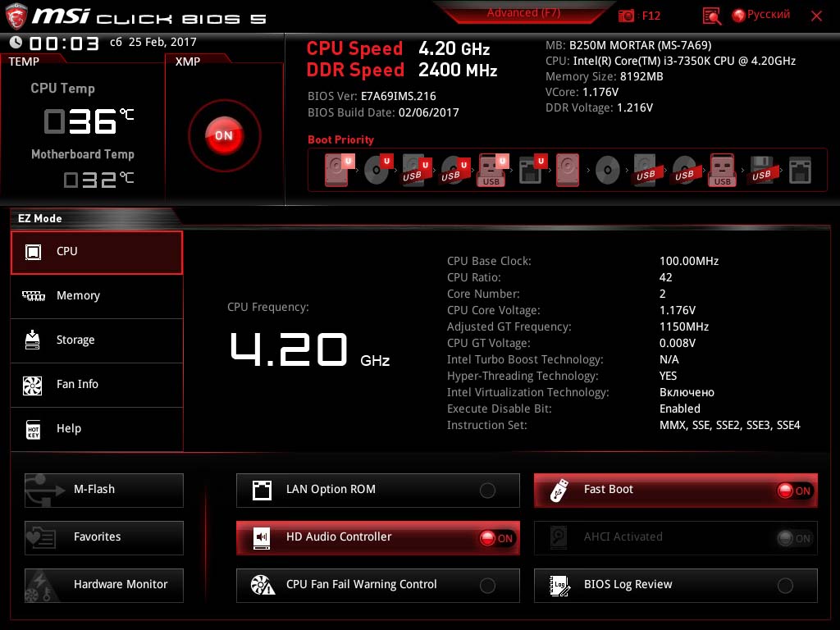This screenshot has height=630, width=840.
Task: Select the legacy optical disc boot device
Action: coord(608,170)
